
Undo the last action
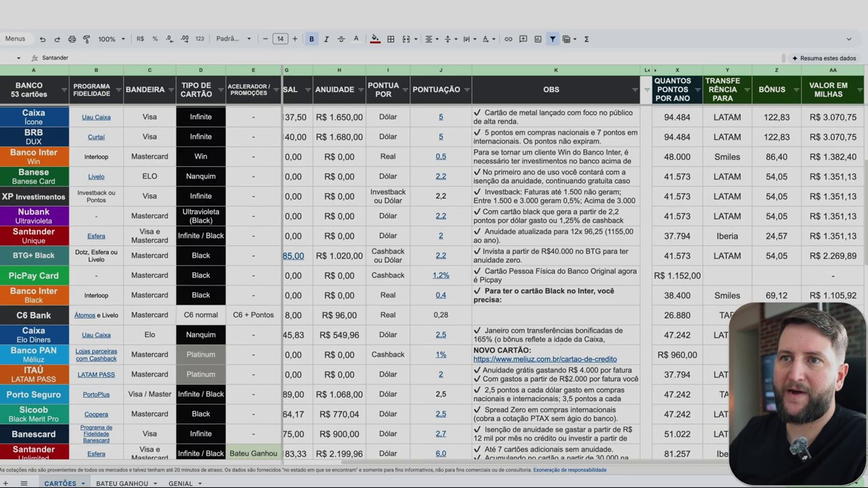(x=42, y=39)
